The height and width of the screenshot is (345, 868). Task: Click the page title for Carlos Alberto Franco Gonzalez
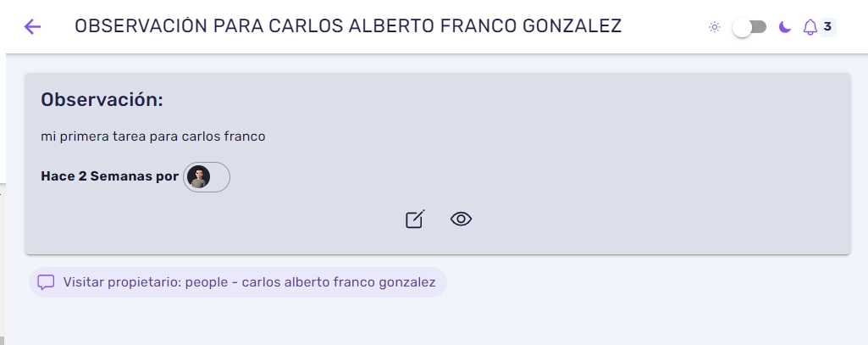[x=348, y=26]
